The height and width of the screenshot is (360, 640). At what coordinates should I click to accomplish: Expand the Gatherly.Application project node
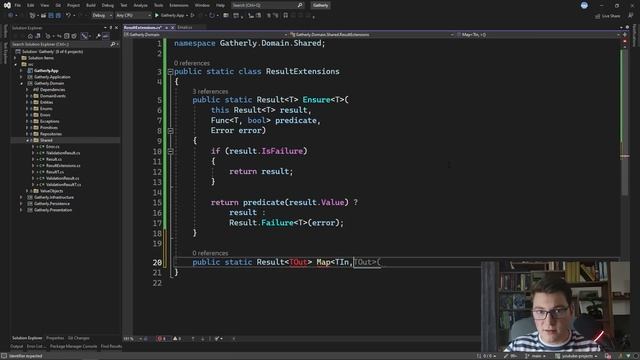click(21, 77)
